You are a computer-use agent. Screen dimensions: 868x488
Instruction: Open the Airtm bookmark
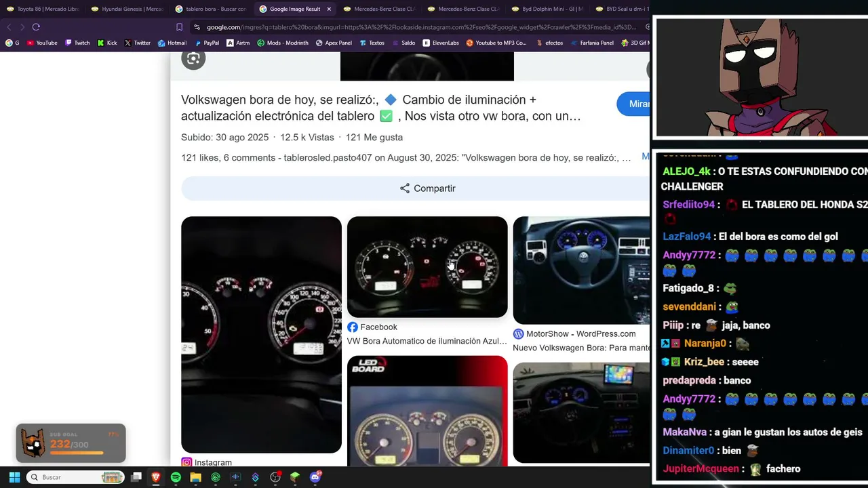238,43
